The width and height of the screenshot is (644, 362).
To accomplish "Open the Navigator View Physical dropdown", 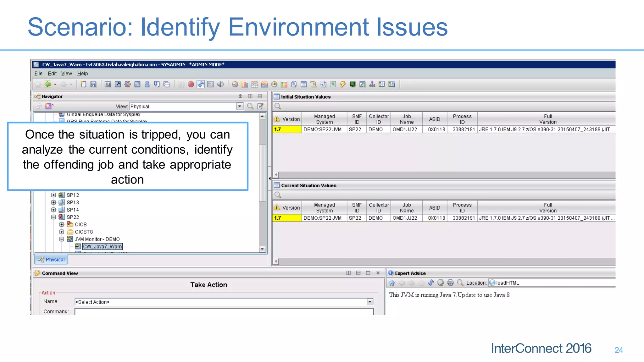I will tap(240, 106).
